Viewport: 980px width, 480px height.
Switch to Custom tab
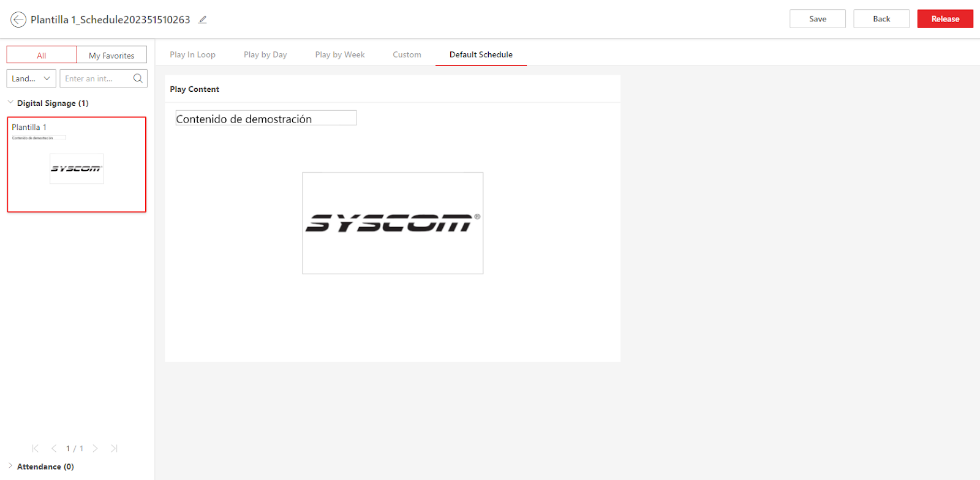click(407, 54)
